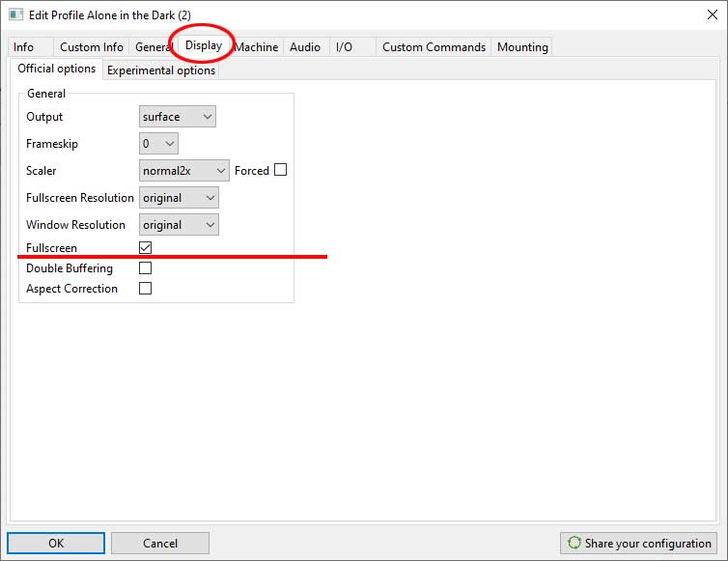This screenshot has width=728, height=561.
Task: Switch to the Custom Info tab
Action: click(x=92, y=47)
